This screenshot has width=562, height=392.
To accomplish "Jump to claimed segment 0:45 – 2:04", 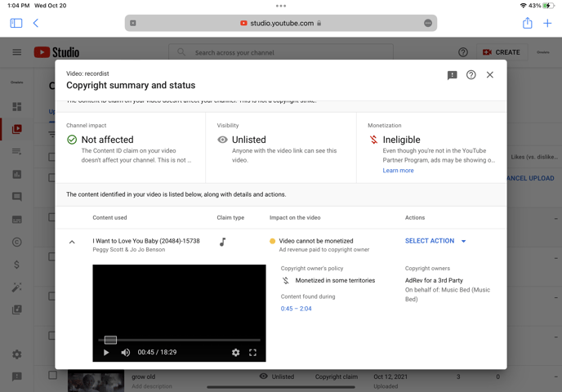I will (296, 309).
